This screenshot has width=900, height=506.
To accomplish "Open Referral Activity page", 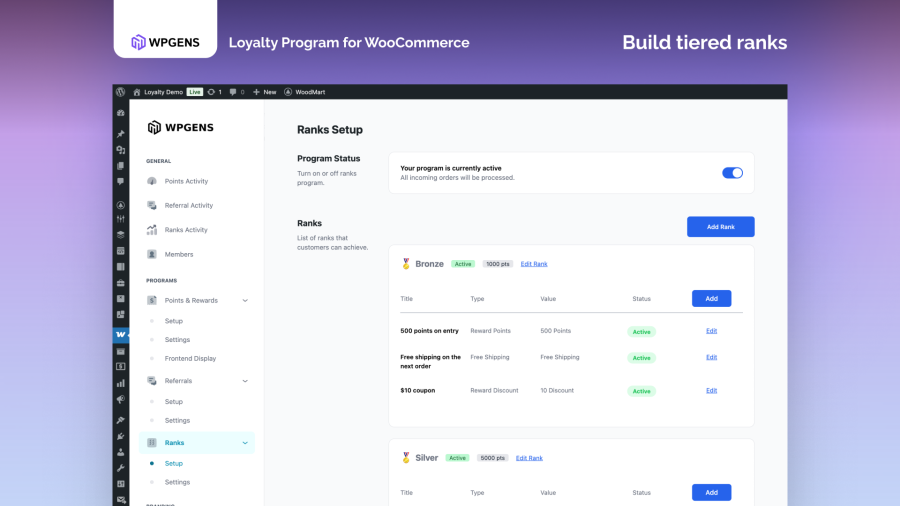I will click(188, 205).
